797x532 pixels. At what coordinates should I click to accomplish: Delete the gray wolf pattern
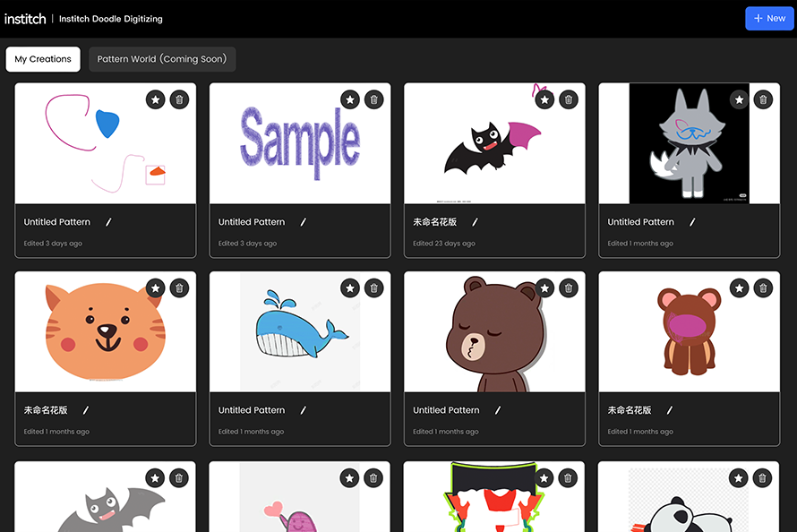[x=763, y=99]
